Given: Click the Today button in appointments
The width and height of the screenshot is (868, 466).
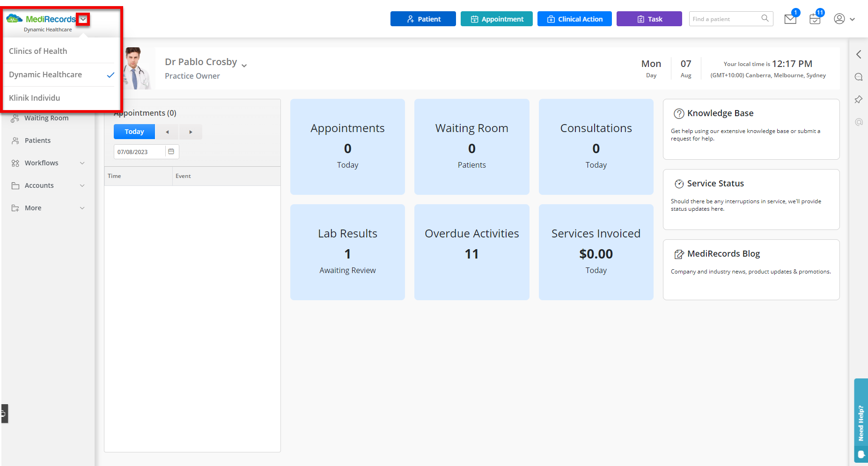Looking at the screenshot, I should (134, 132).
